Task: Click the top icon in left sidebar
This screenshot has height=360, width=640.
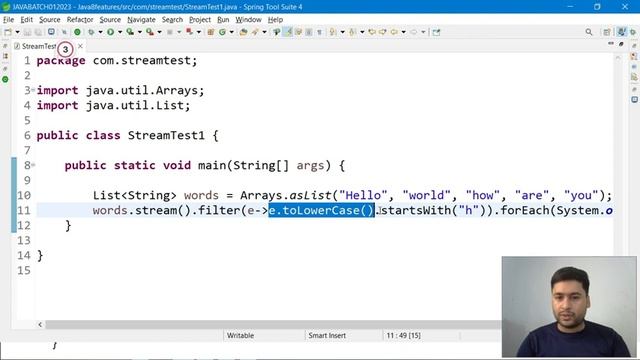Action: click(5, 46)
